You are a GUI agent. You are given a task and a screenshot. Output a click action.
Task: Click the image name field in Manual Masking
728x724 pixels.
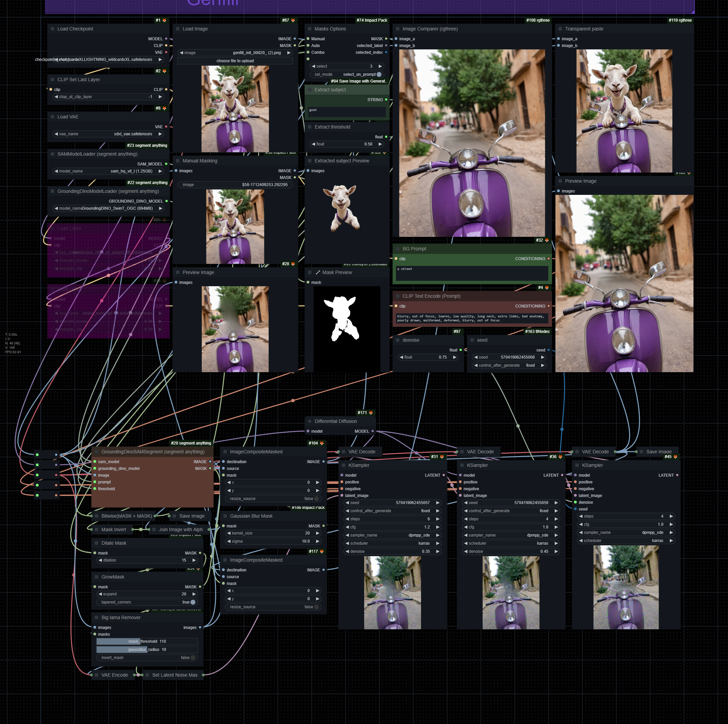(235, 185)
